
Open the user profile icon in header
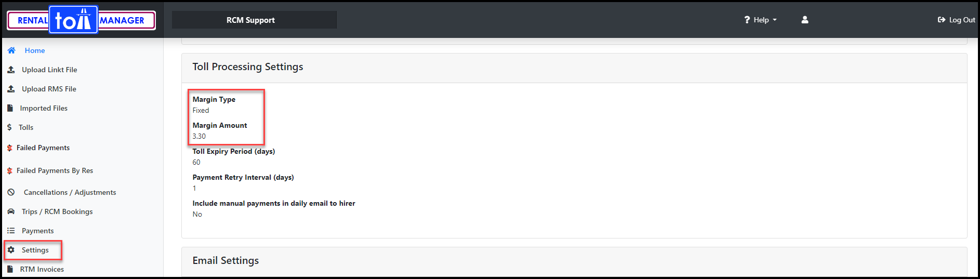(805, 20)
